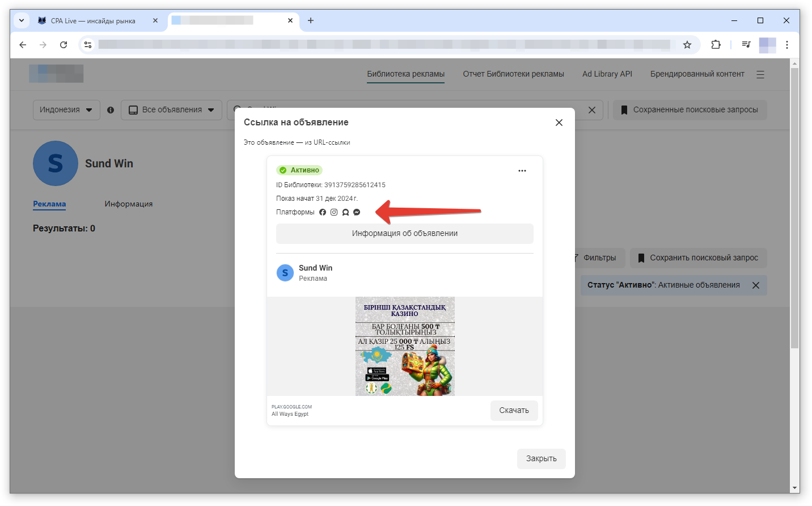Image resolution: width=812 pixels, height=506 pixels.
Task: Expand the Все объявления category dropdown
Action: [172, 110]
